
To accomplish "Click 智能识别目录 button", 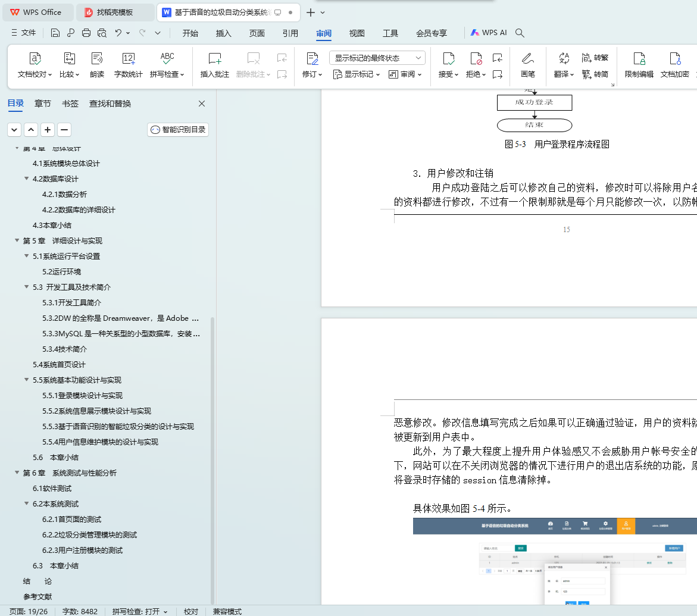I will 178,130.
